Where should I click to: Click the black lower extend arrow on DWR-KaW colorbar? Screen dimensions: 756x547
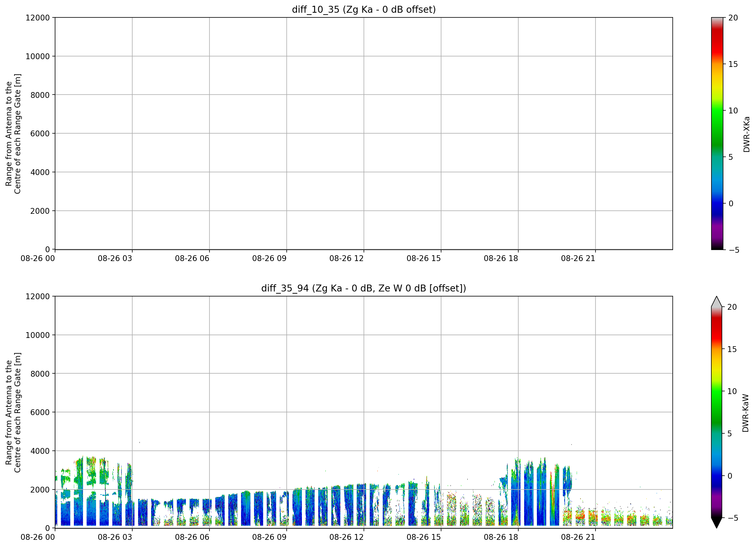click(x=716, y=523)
